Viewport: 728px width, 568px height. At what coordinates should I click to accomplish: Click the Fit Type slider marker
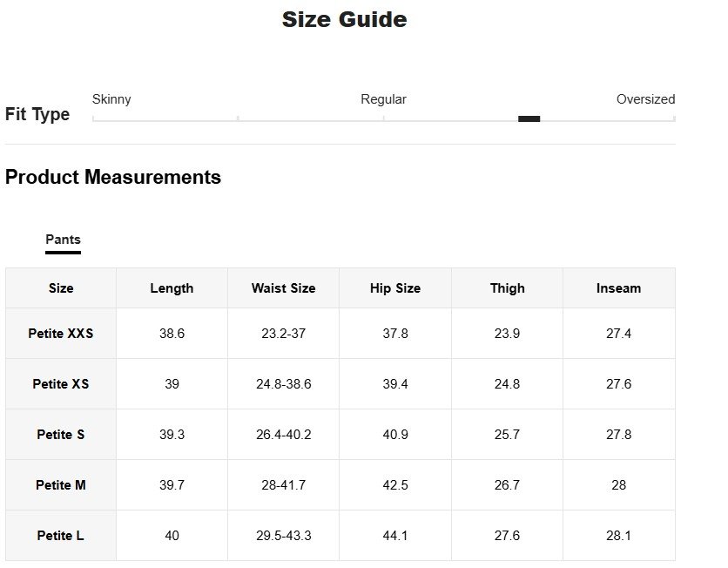tap(529, 118)
